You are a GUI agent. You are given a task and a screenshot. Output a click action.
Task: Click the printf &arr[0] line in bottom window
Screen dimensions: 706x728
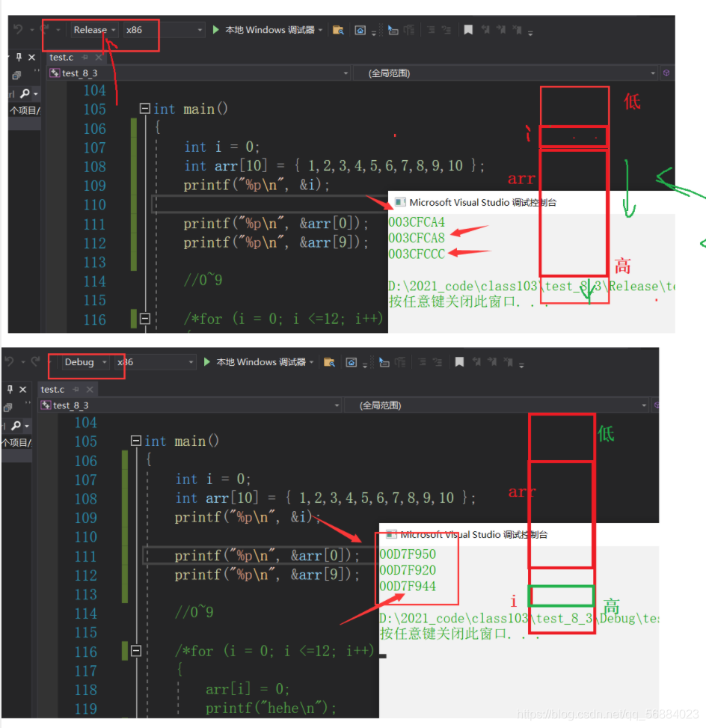point(267,556)
